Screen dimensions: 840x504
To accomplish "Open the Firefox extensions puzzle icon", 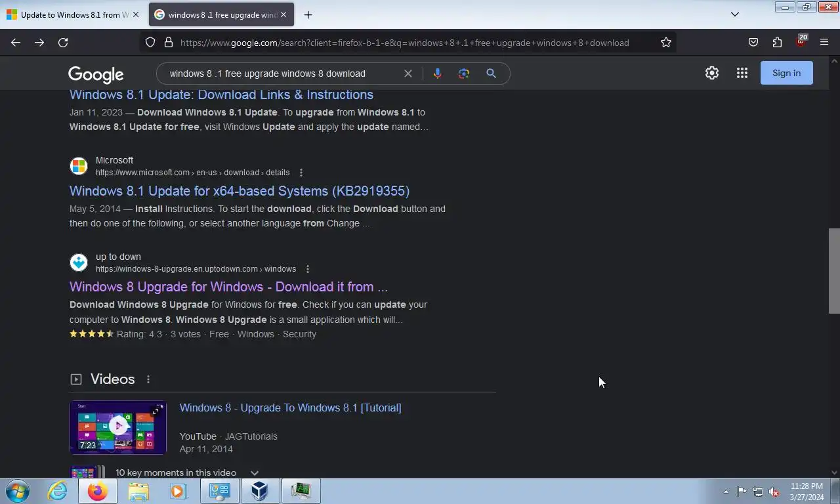I will [x=777, y=43].
